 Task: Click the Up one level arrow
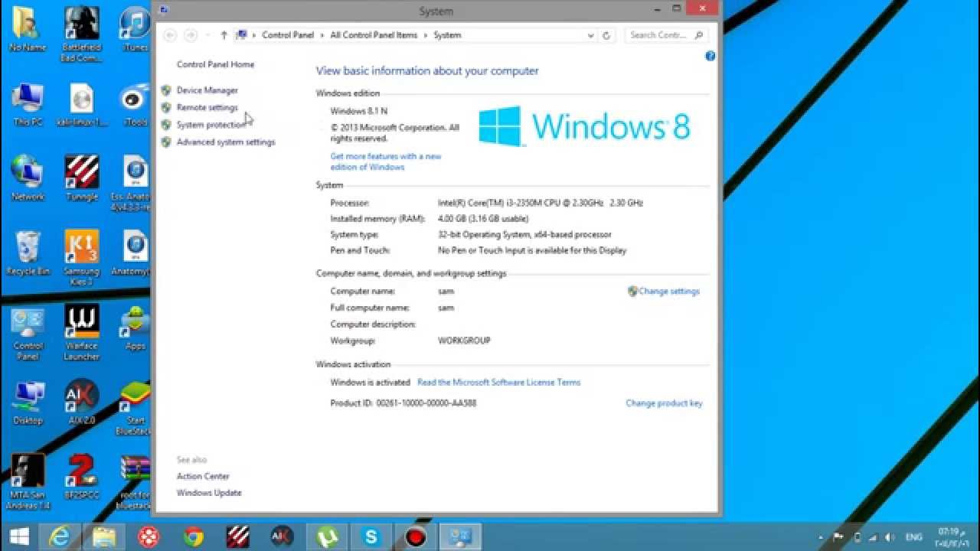[x=224, y=35]
